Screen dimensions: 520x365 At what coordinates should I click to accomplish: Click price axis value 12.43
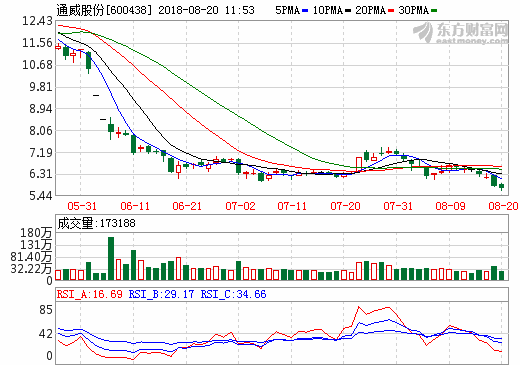tap(37, 21)
